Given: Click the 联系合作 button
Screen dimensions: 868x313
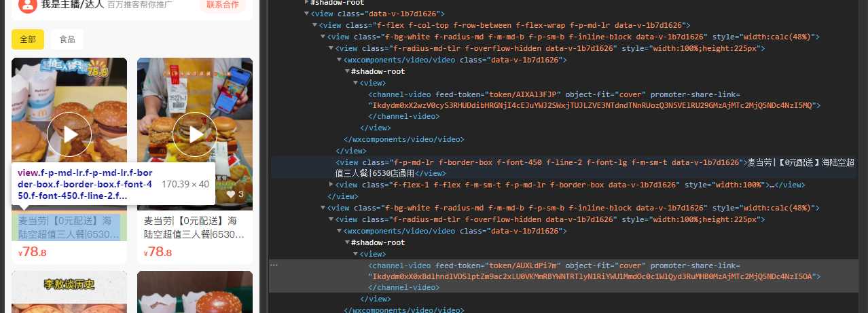Looking at the screenshot, I should click(x=223, y=5).
